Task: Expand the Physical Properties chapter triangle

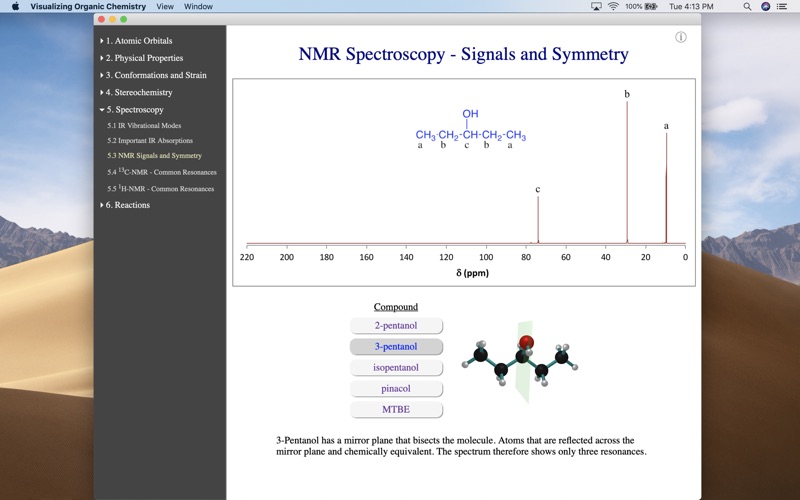Action: 102,58
